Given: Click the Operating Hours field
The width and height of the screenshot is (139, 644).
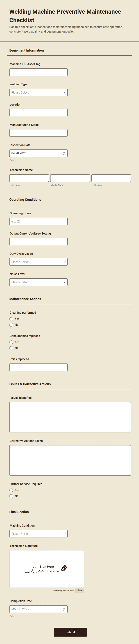Looking at the screenshot, I should (38, 221).
